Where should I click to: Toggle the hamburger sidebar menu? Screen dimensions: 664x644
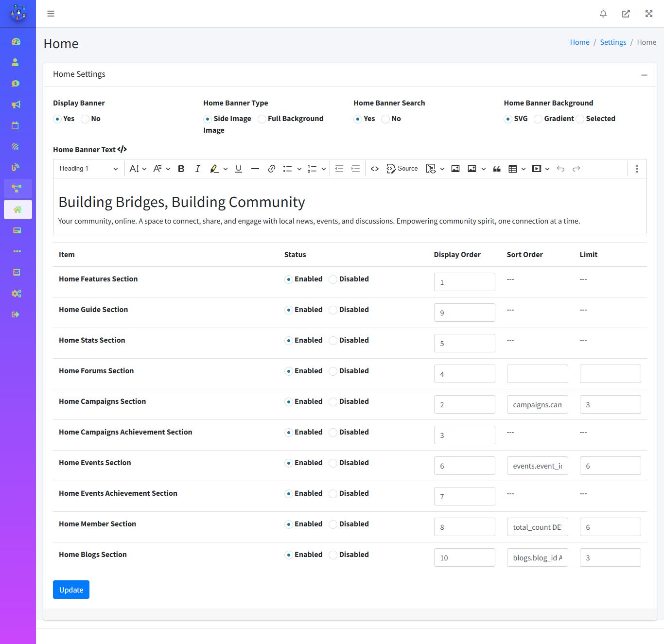pos(51,14)
